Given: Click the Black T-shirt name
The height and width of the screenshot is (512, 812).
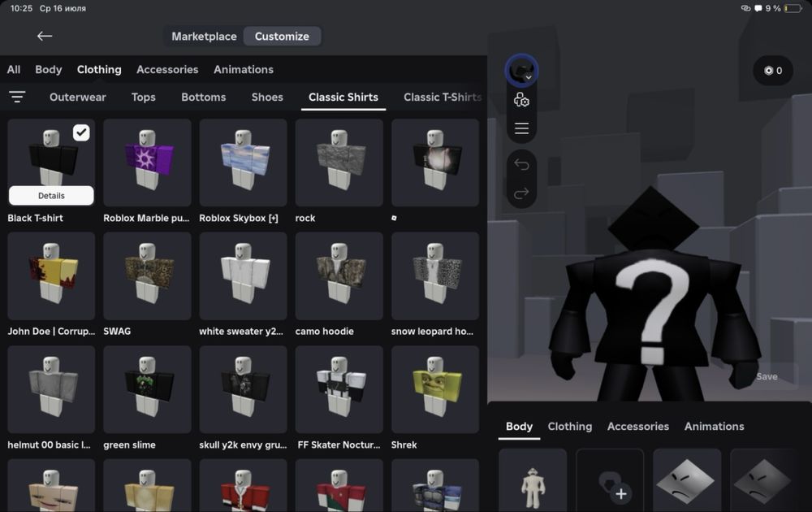Looking at the screenshot, I should coord(35,218).
